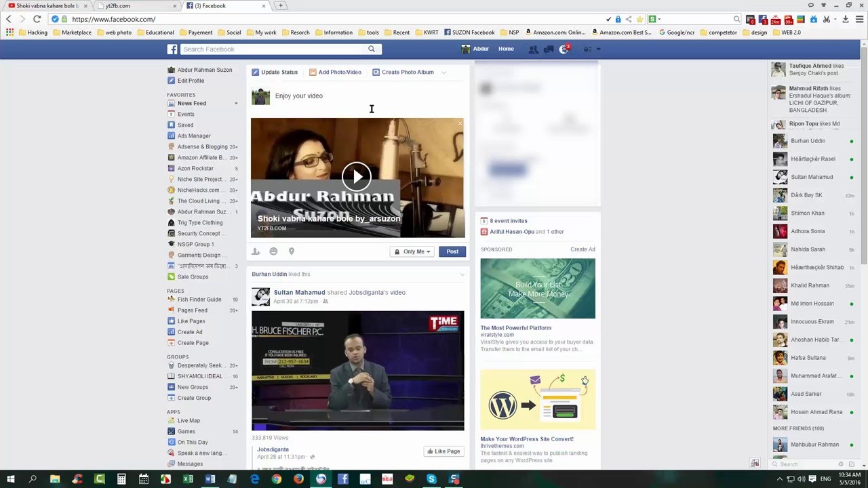Open Chrome menu icon
The height and width of the screenshot is (488, 868).
(x=859, y=19)
